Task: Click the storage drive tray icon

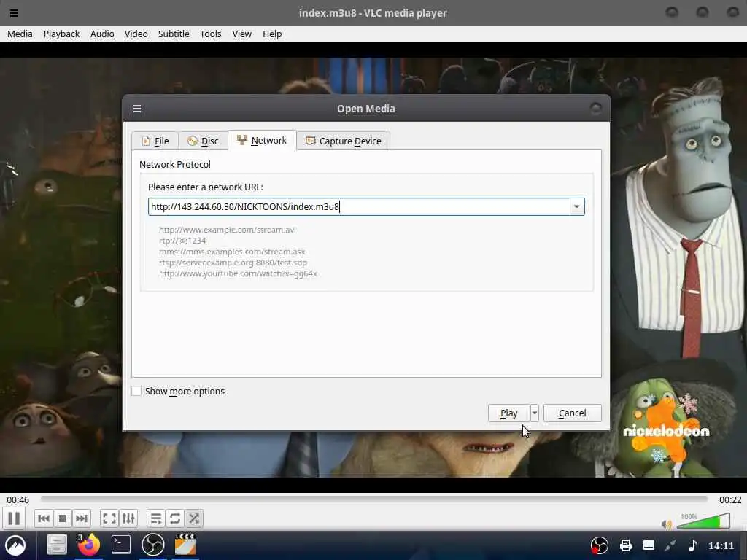Action: click(x=649, y=545)
